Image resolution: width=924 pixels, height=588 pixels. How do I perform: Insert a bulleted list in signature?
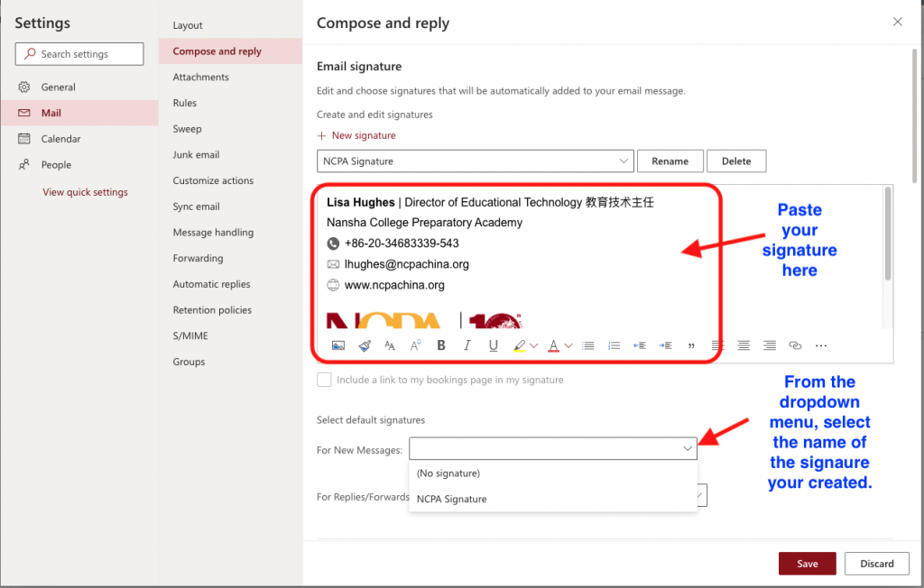pos(588,345)
